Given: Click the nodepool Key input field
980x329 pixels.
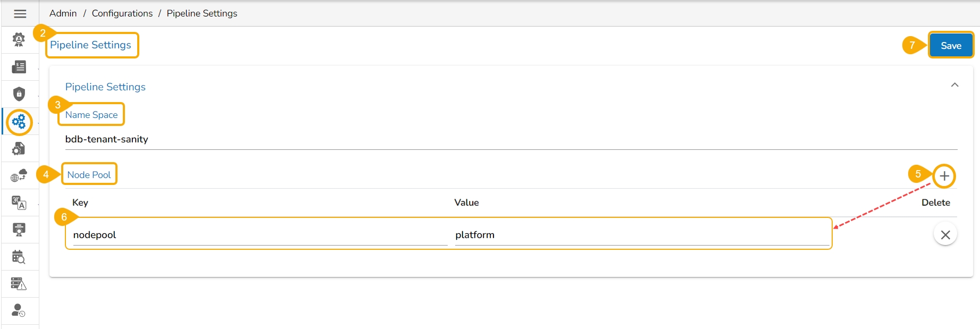Looking at the screenshot, I should 259,235.
